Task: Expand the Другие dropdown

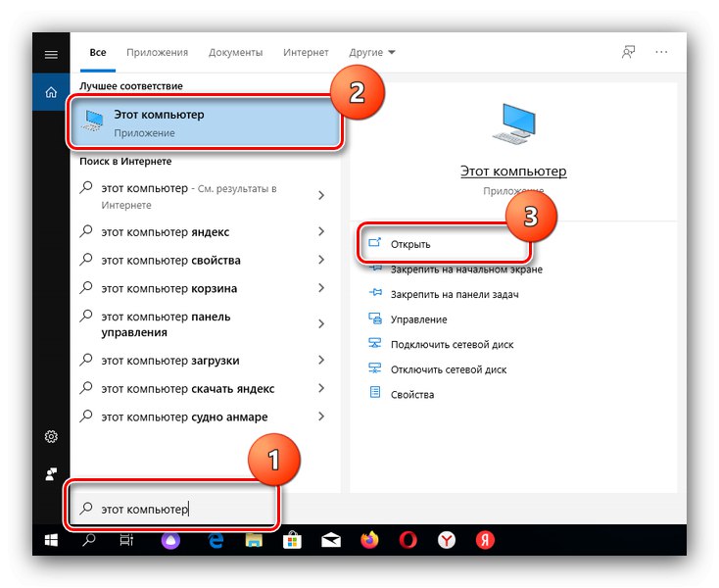Action: click(372, 52)
